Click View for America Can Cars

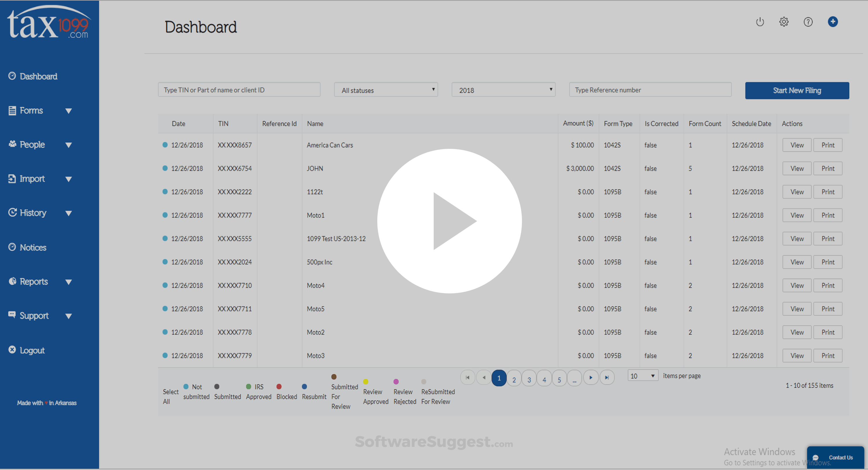tap(797, 145)
